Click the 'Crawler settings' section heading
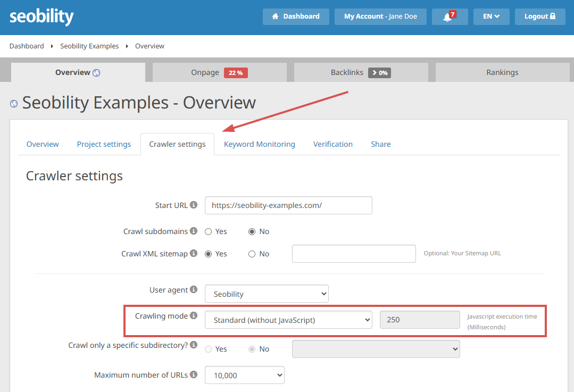The image size is (574, 392). [74, 176]
